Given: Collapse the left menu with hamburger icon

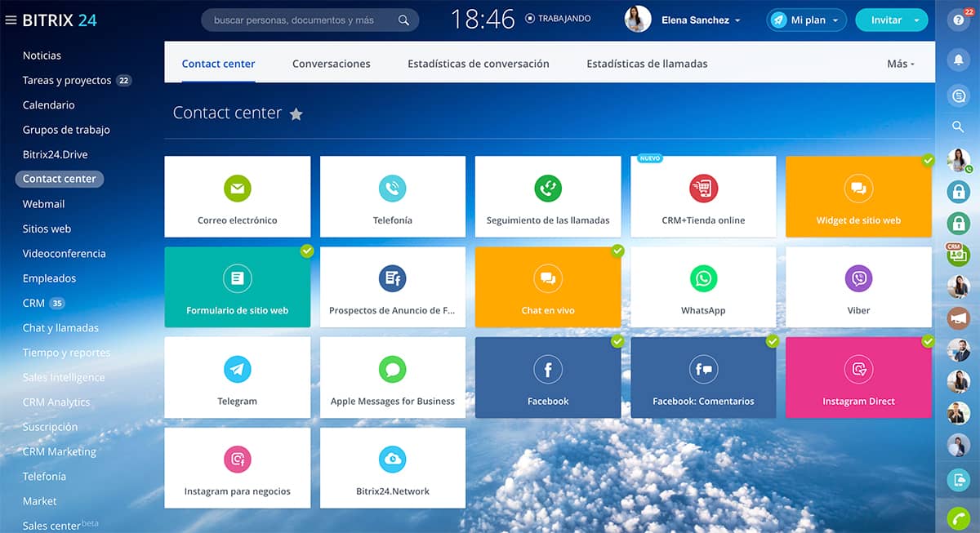Looking at the screenshot, I should pyautogui.click(x=11, y=20).
